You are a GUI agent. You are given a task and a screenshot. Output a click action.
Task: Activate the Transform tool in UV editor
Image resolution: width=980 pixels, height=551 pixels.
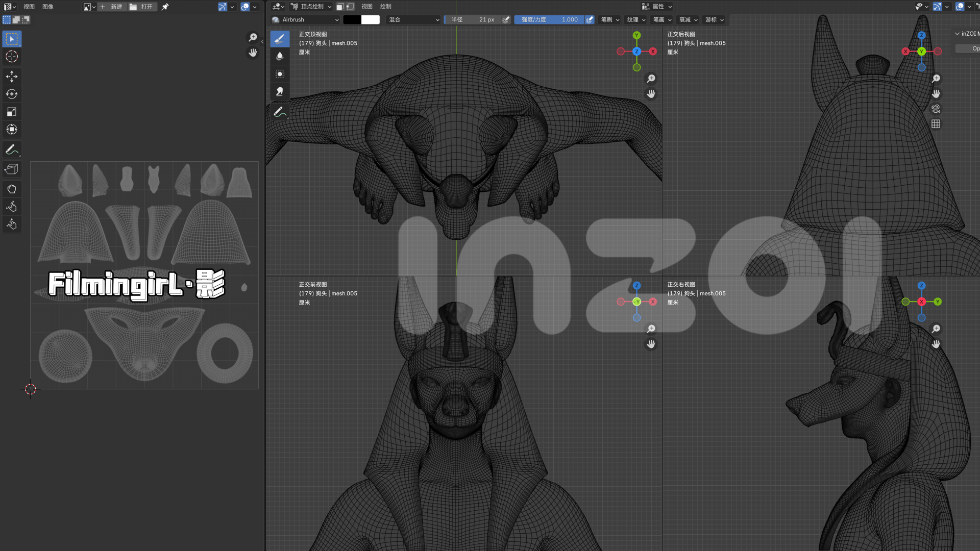12,130
